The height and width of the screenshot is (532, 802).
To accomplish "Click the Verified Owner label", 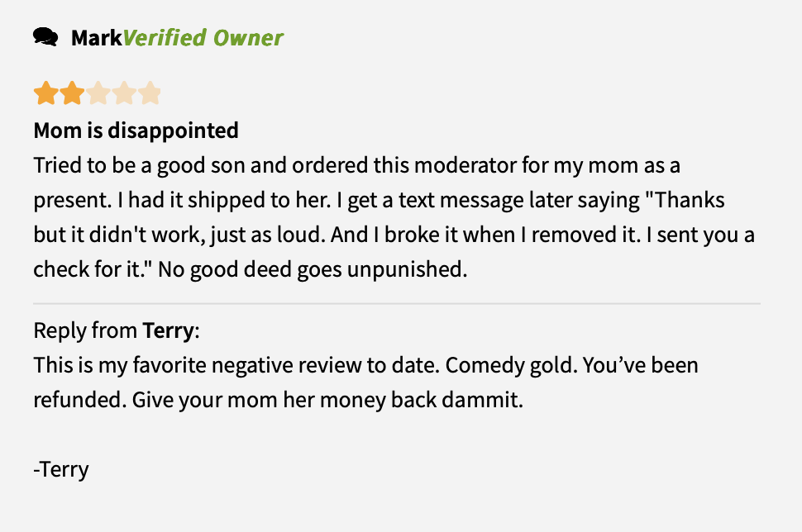I will 203,38.
